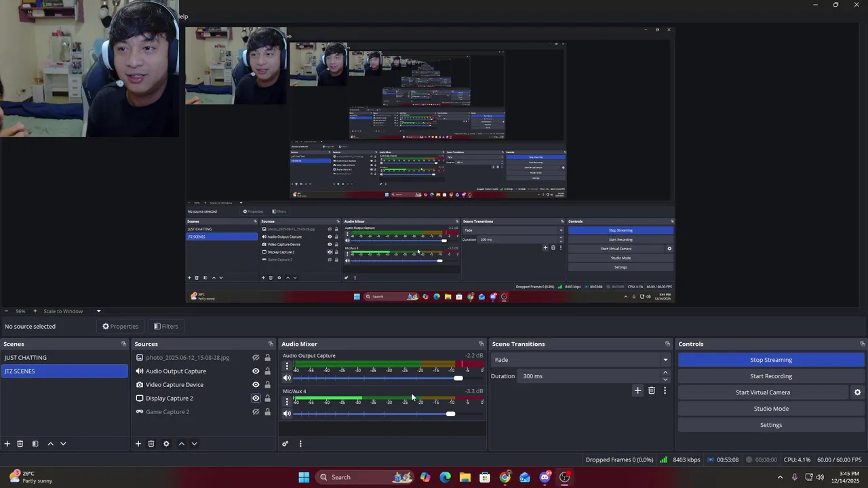Select the Display Capture 2 source row
The width and height of the screenshot is (868, 488).
pos(203,399)
